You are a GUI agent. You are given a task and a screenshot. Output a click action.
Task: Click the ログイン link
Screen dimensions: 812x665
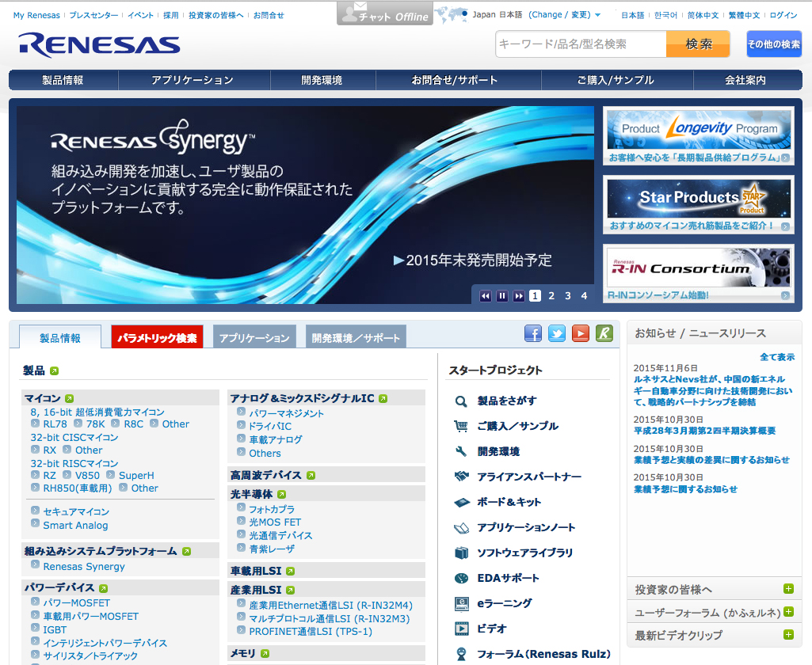click(x=783, y=16)
